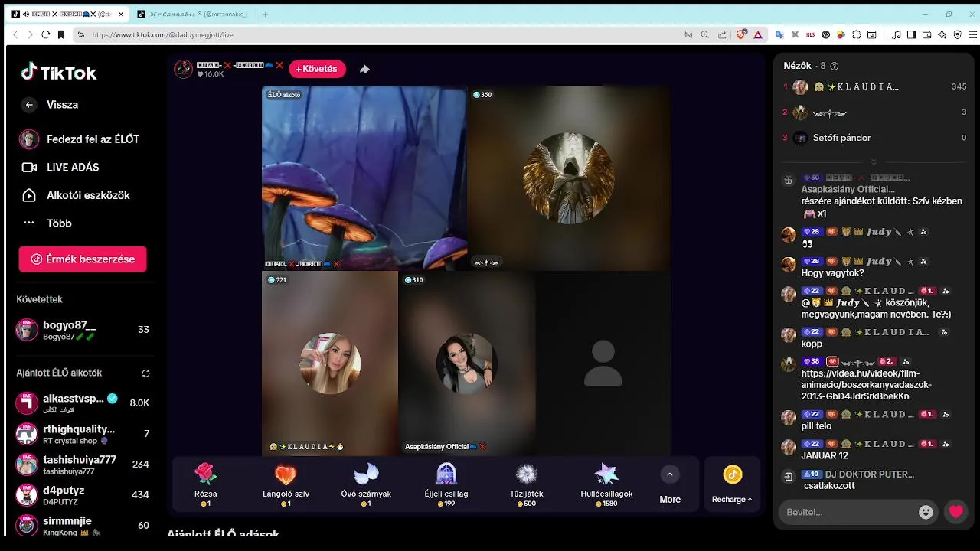Open the Recharge coins menu

coord(732,484)
